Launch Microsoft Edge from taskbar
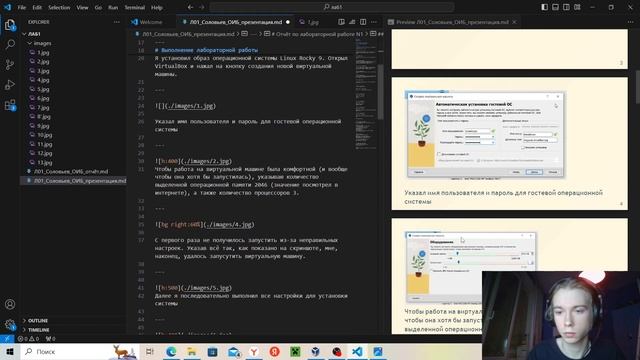This screenshot has width=640, height=360. click(x=171, y=351)
